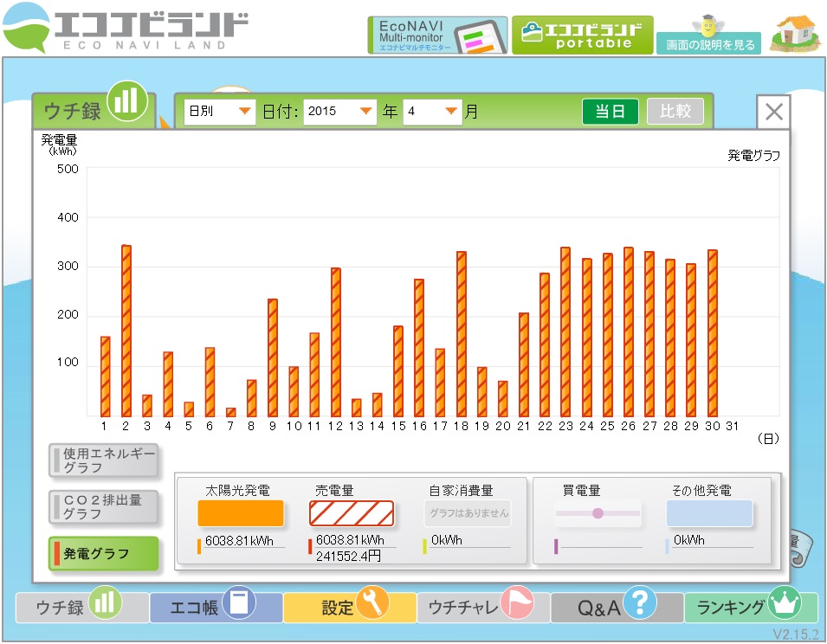Click the 0kWh value under その他発電
827x644 pixels.
(688, 540)
